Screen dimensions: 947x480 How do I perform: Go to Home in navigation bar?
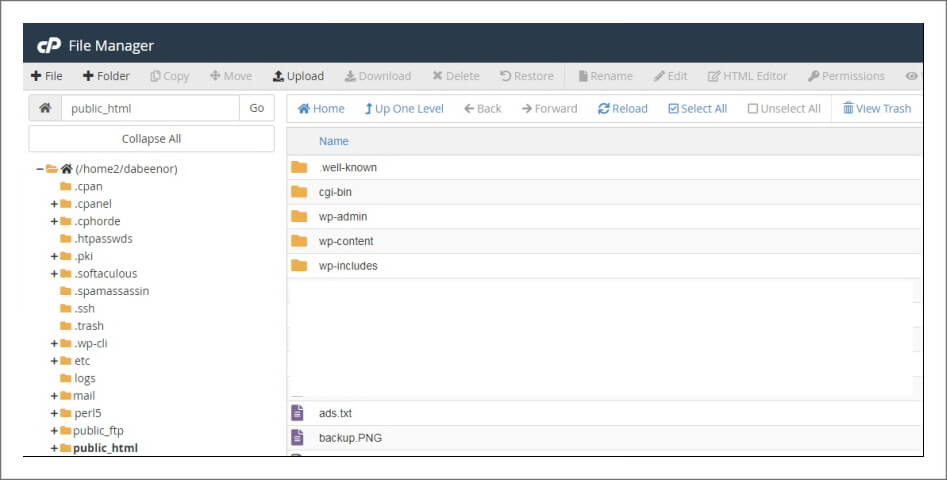coord(321,109)
